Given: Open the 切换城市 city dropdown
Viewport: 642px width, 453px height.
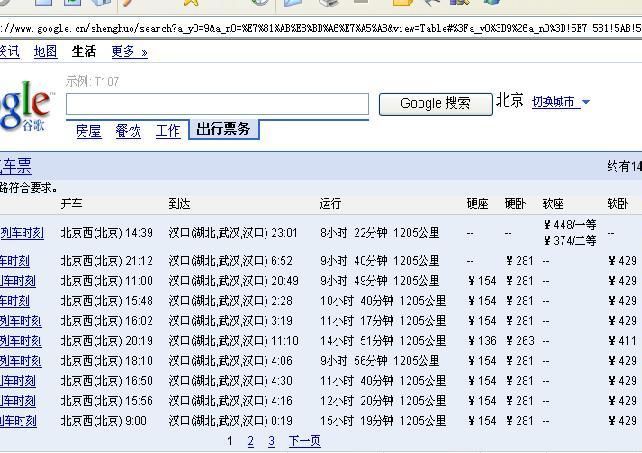Looking at the screenshot, I should 561,102.
